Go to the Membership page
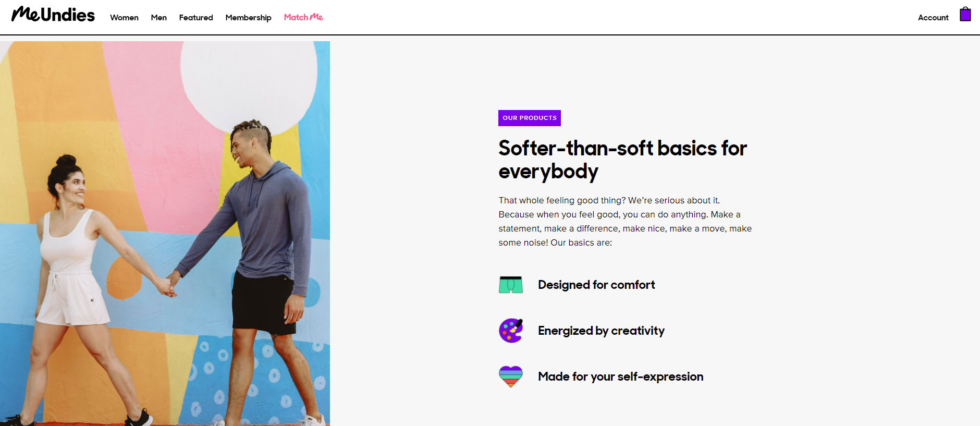Image resolution: width=980 pixels, height=426 pixels. point(248,18)
